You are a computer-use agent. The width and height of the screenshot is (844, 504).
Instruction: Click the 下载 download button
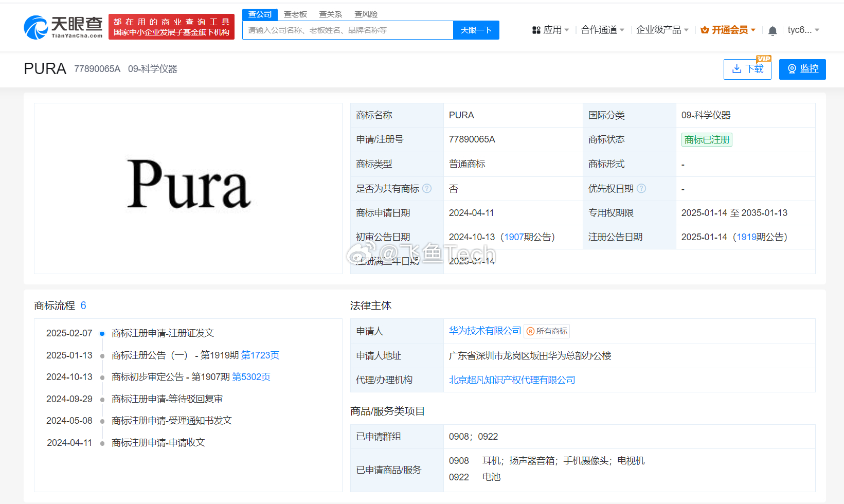tap(747, 69)
